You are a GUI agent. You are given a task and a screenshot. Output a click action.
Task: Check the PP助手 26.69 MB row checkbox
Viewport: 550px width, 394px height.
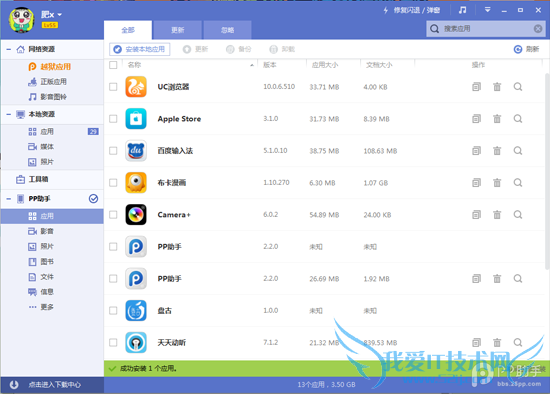113,279
